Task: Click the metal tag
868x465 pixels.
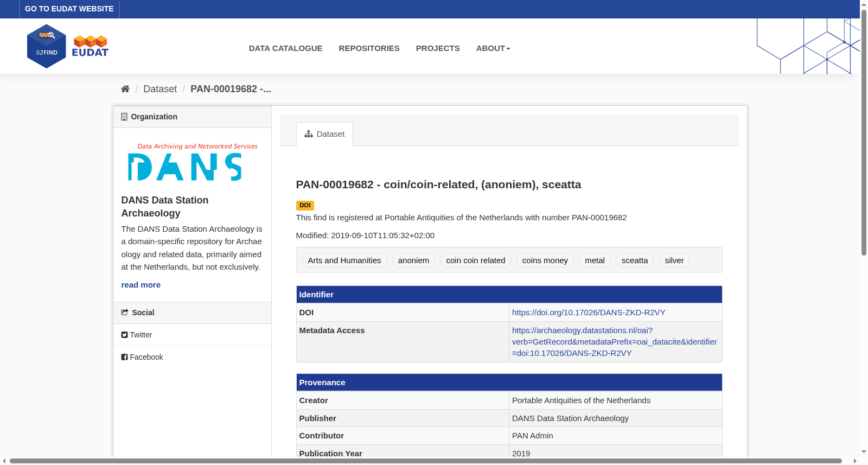Action: (x=595, y=260)
